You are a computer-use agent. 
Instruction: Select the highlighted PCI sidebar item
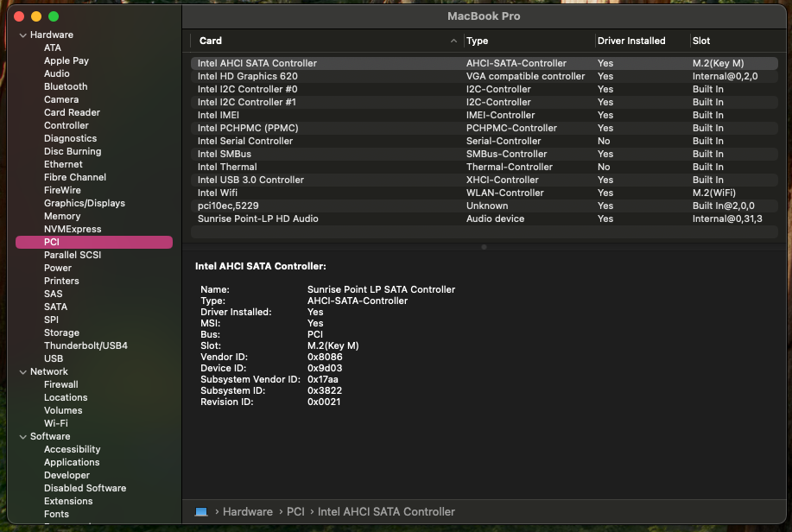[x=94, y=242]
